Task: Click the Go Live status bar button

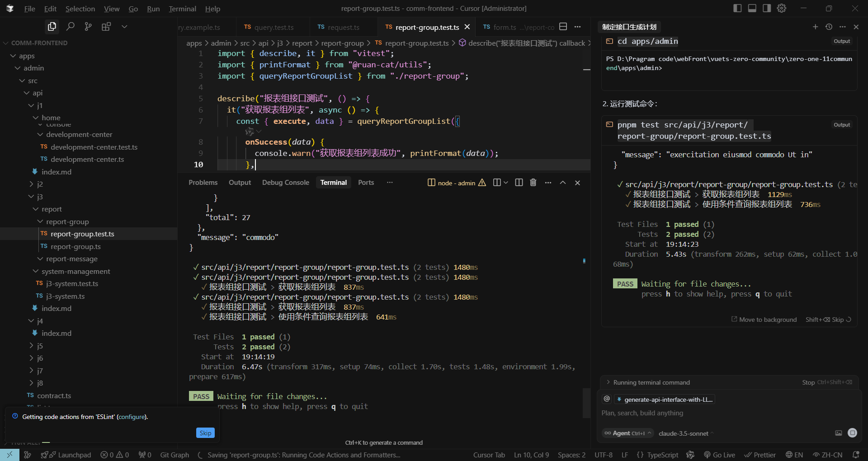Action: (x=719, y=455)
